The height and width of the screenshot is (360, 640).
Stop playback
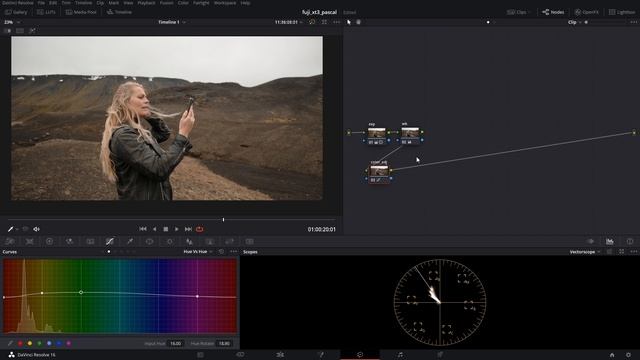166,229
